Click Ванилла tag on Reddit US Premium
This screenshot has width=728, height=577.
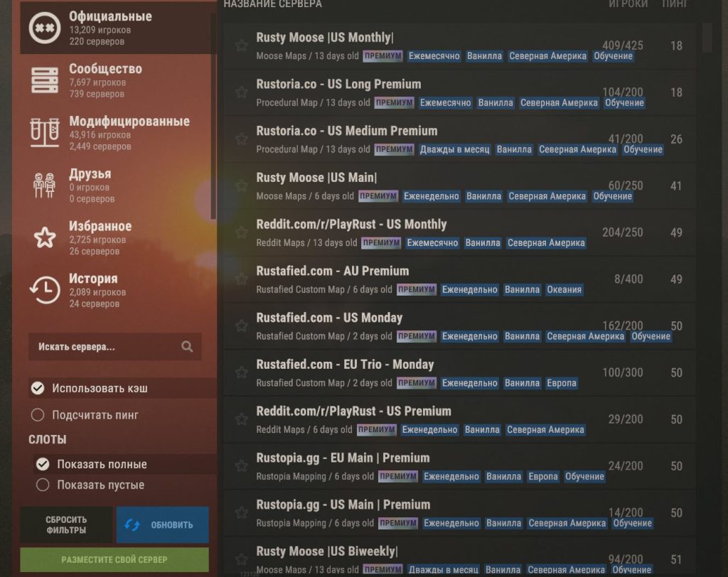(482, 430)
